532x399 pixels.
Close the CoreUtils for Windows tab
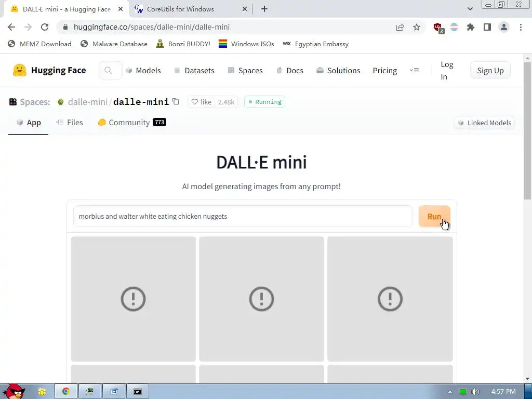coord(245,9)
